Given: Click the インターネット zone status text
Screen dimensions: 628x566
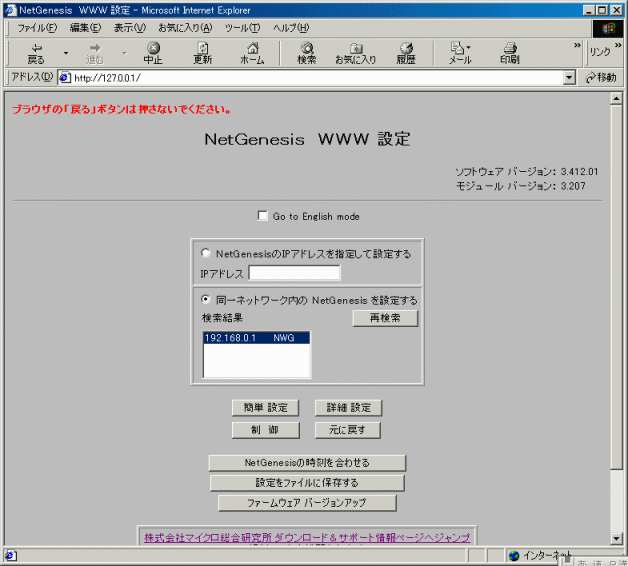Looking at the screenshot, I should click(x=547, y=556).
